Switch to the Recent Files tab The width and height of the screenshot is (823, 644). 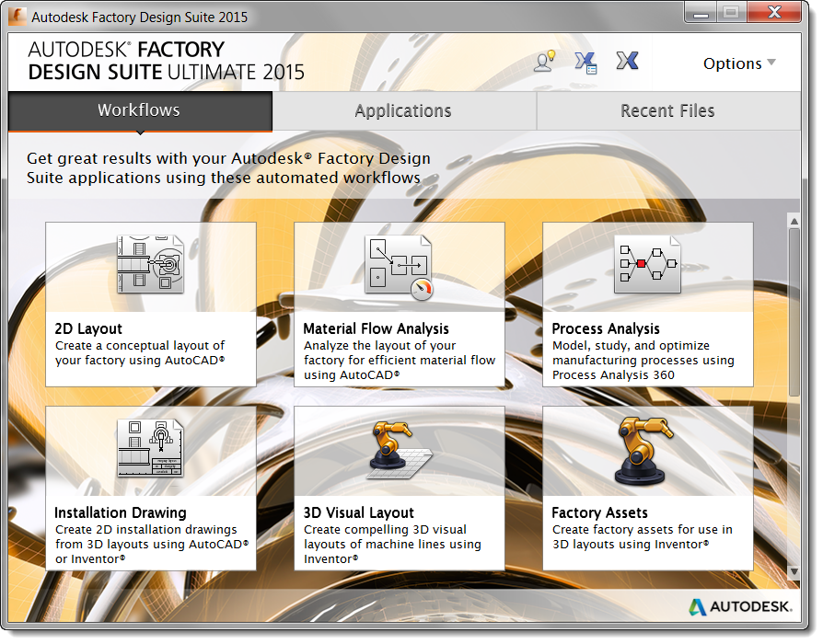[668, 110]
